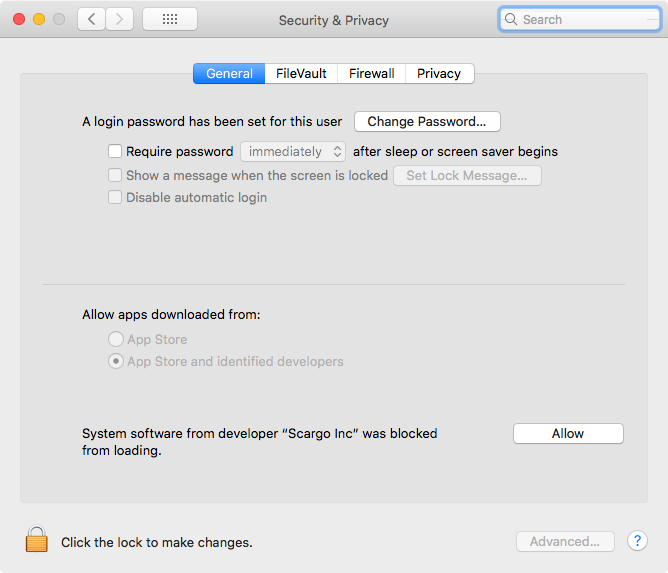Allow the blocked Scargo Inc software

coord(568,433)
